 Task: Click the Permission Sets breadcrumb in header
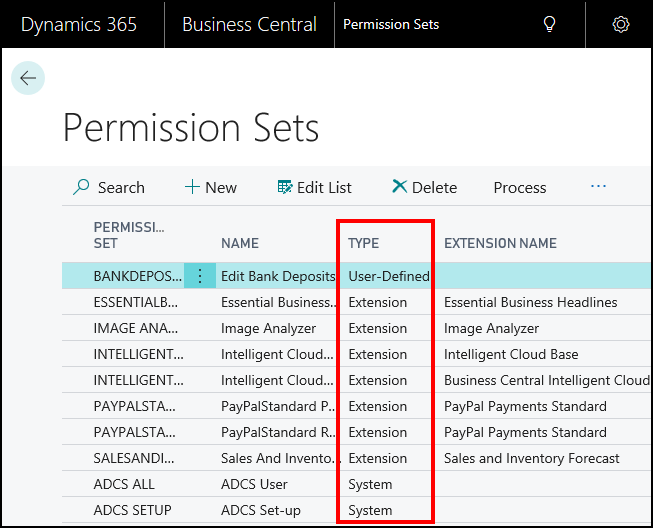tap(391, 25)
